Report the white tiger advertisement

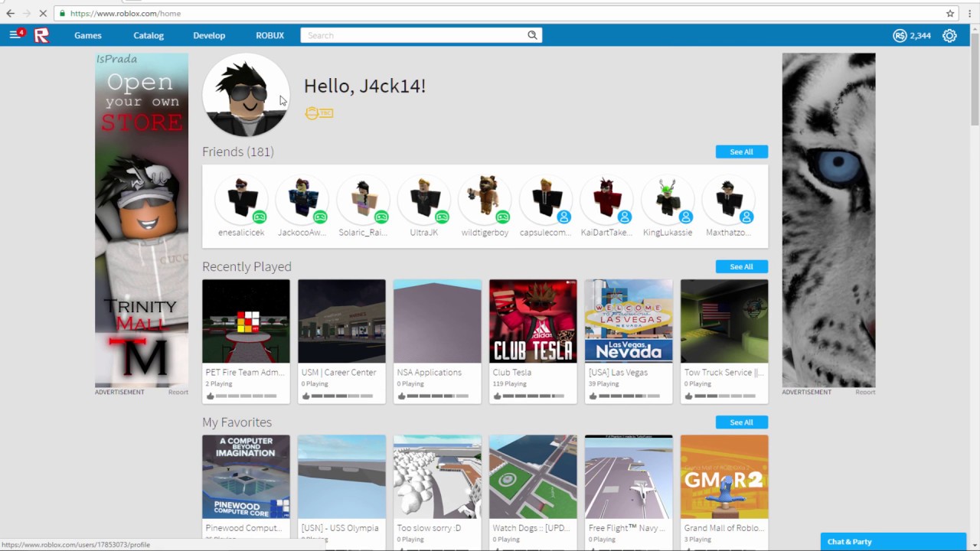[865, 392]
